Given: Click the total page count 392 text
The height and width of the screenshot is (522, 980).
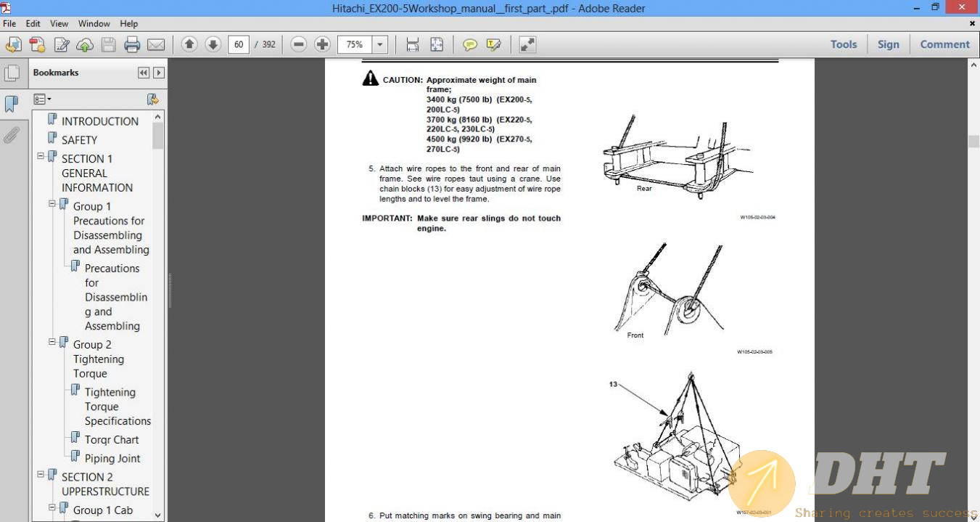Looking at the screenshot, I should pos(268,44).
